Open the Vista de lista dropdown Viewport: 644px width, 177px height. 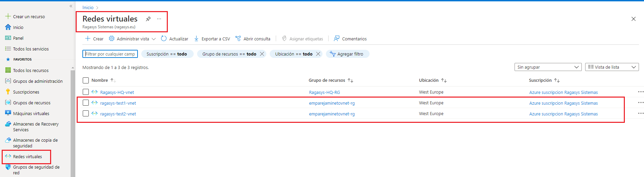point(612,67)
